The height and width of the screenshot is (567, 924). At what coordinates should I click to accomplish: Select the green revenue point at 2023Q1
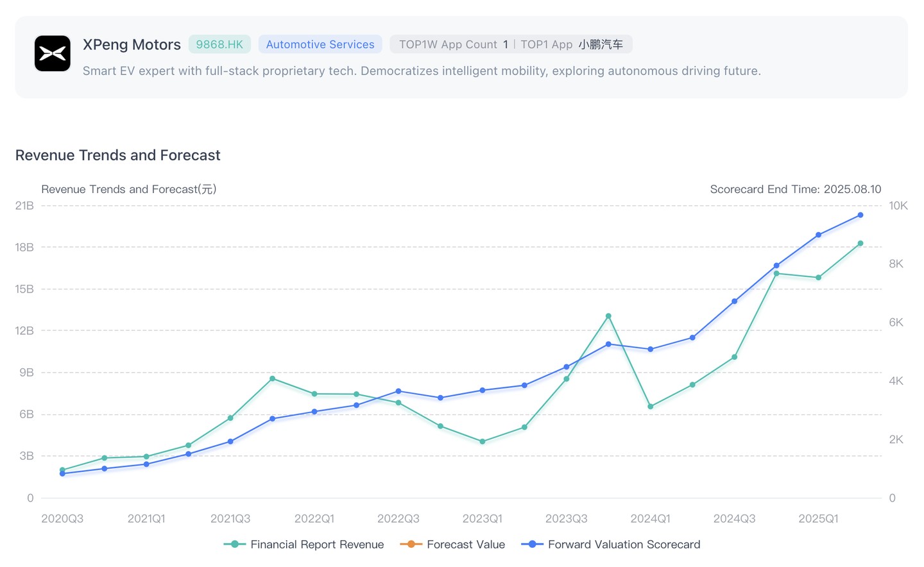(x=483, y=442)
